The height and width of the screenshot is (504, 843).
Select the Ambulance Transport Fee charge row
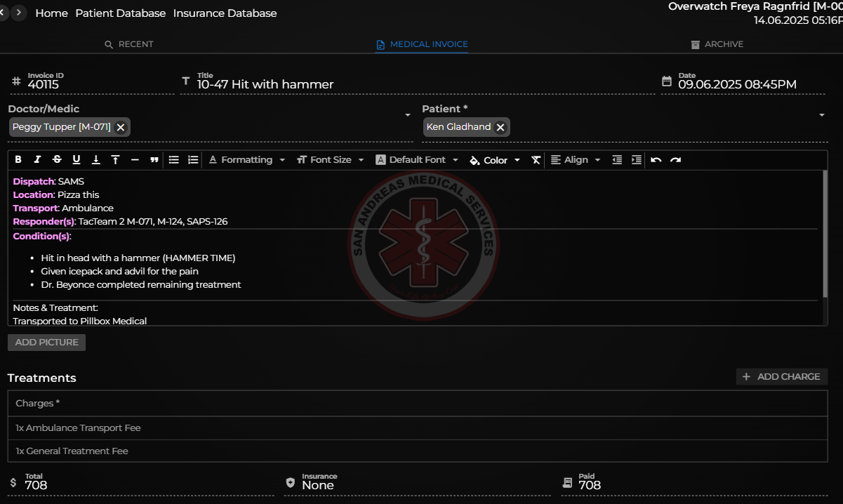418,428
